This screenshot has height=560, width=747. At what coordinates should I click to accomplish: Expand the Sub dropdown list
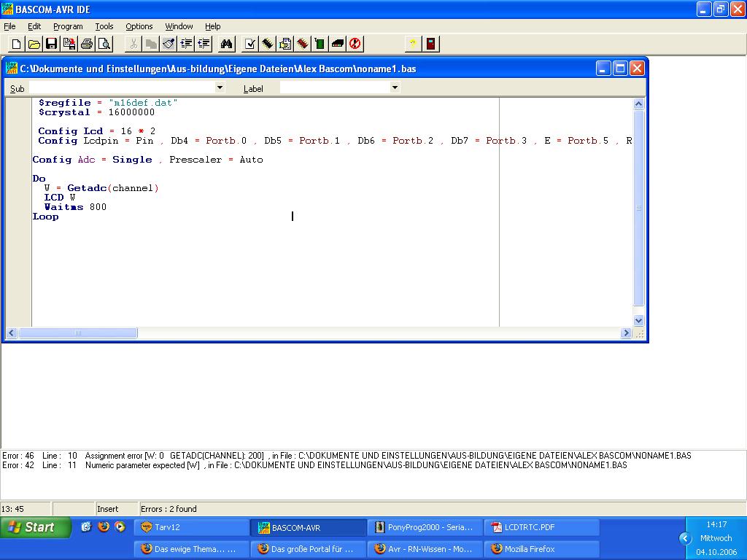[220, 87]
